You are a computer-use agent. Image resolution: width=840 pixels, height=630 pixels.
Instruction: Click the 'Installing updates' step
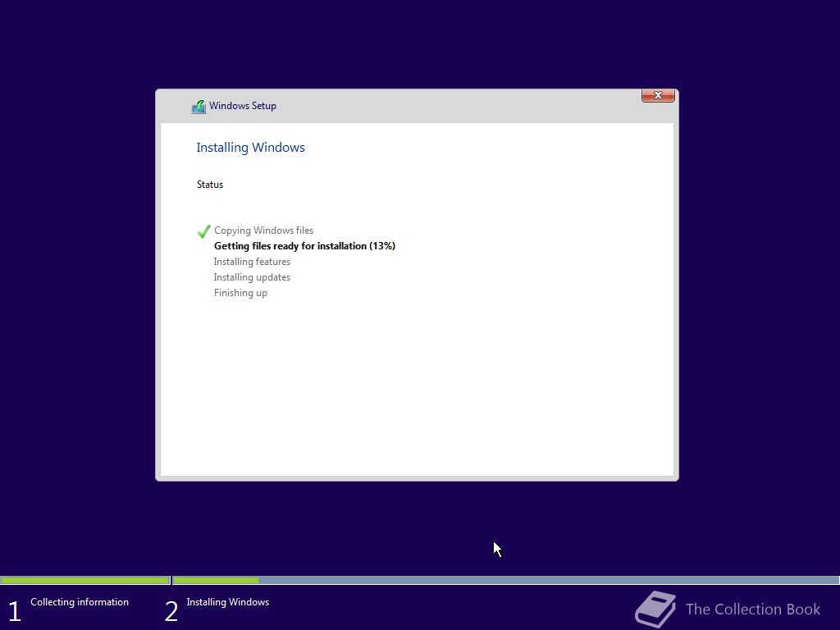(252, 277)
